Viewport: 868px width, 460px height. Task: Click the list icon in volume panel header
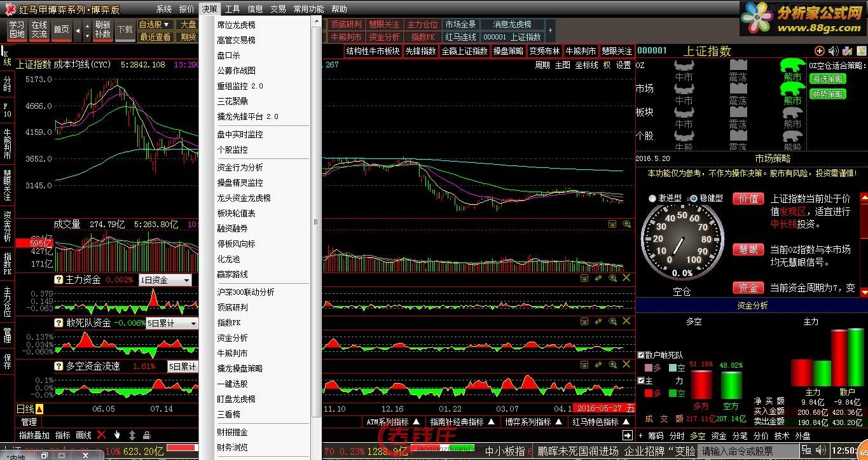click(x=612, y=224)
